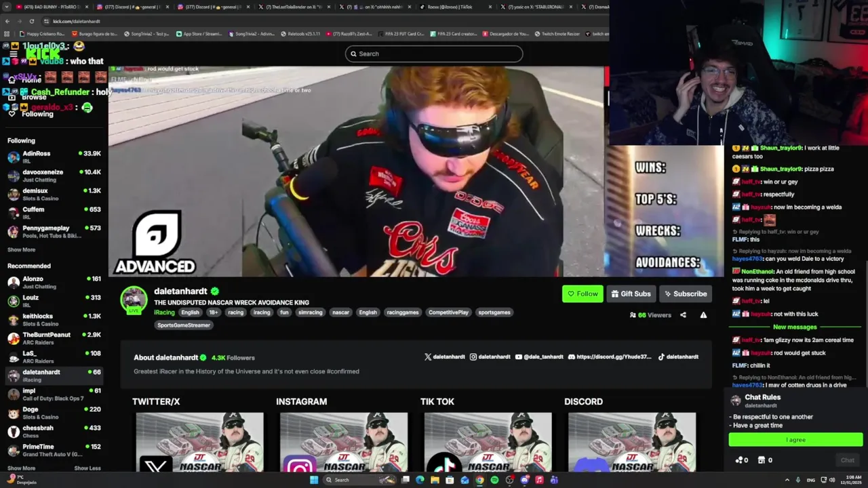Open davooxeneize channel in sidebar
Screen dimensions: 868x488
coord(54,176)
